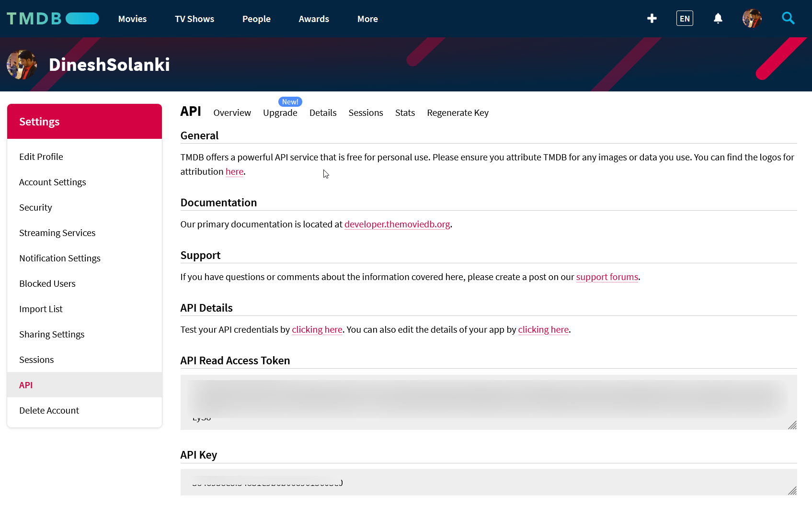Open the user avatar menu in header
The height and width of the screenshot is (506, 812).
(x=752, y=18)
